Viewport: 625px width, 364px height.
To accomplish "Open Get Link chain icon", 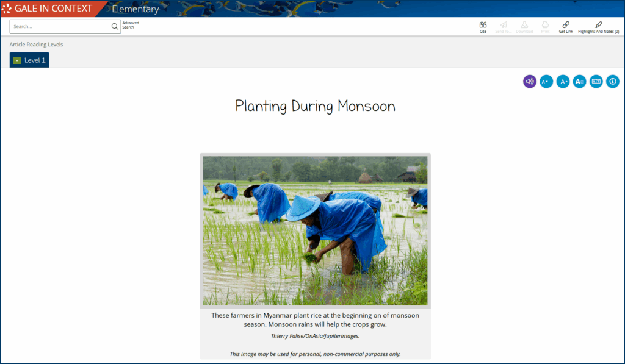I will (566, 25).
